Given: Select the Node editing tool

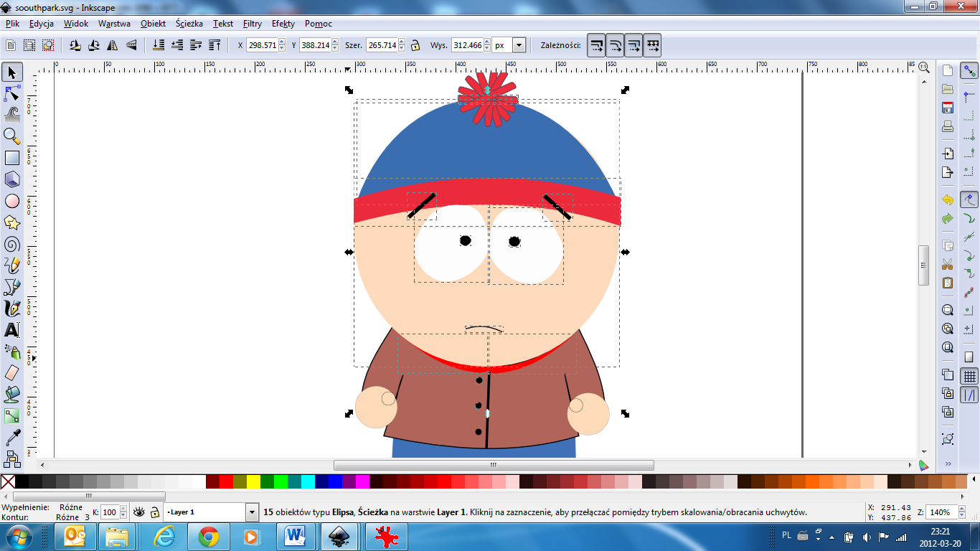Looking at the screenshot, I should pos(12,93).
